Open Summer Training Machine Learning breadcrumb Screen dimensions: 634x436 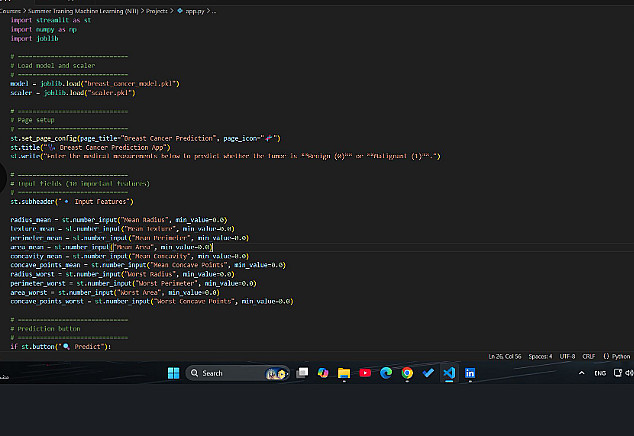click(x=83, y=11)
